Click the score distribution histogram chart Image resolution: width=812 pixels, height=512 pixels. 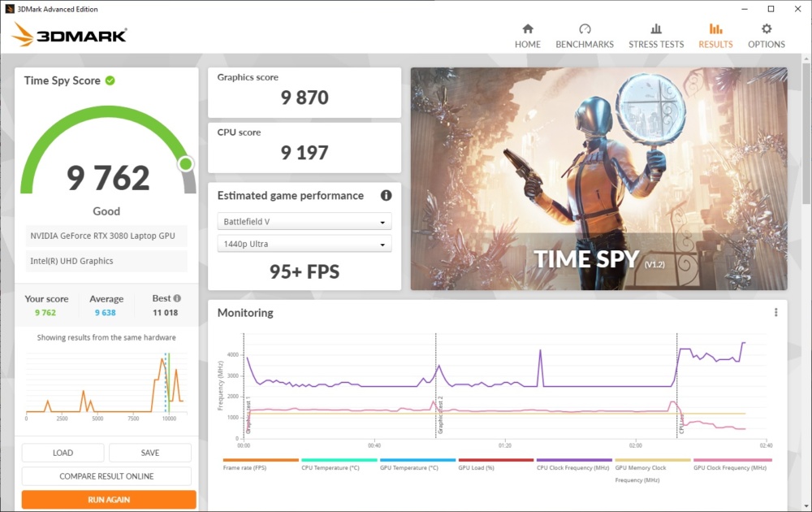tap(106, 387)
